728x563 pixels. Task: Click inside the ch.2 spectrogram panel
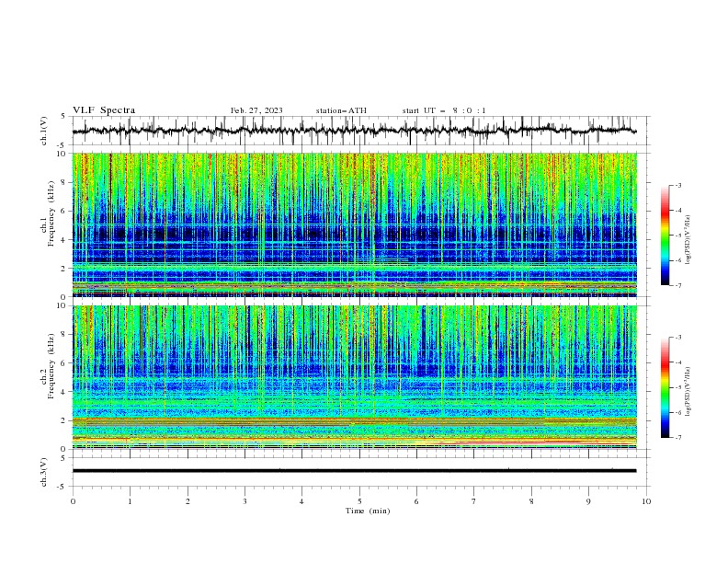click(354, 377)
